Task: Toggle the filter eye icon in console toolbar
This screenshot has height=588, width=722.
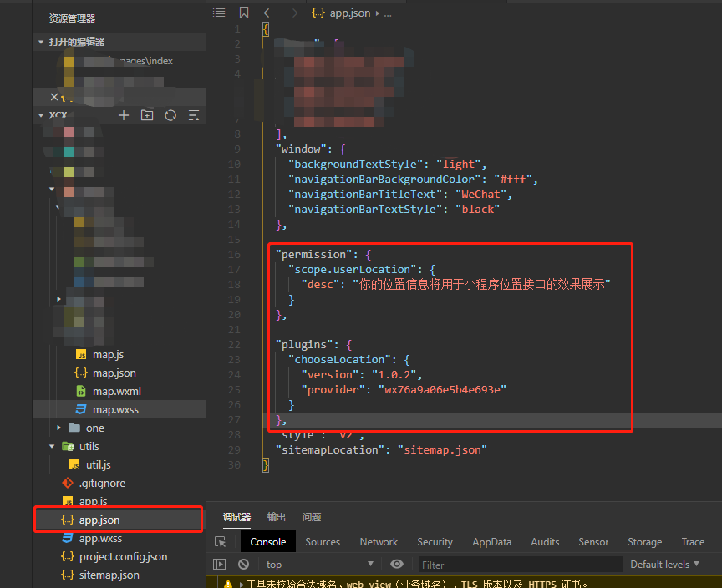Action: point(398,564)
